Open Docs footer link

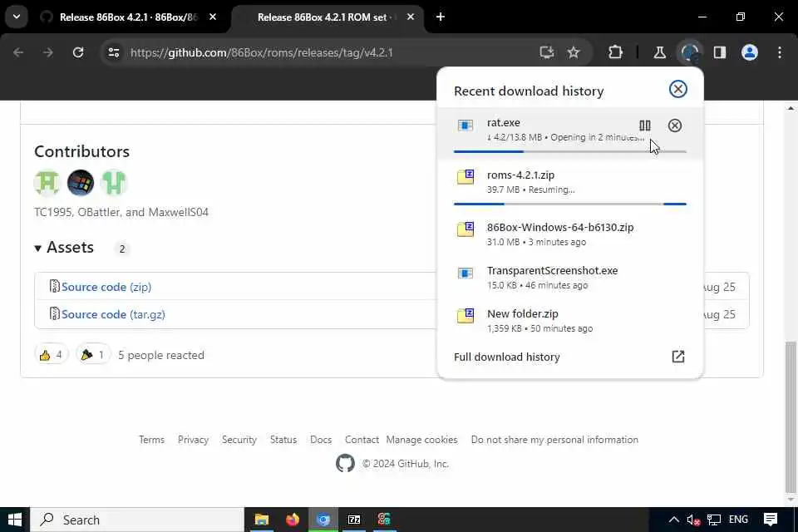pos(321,440)
